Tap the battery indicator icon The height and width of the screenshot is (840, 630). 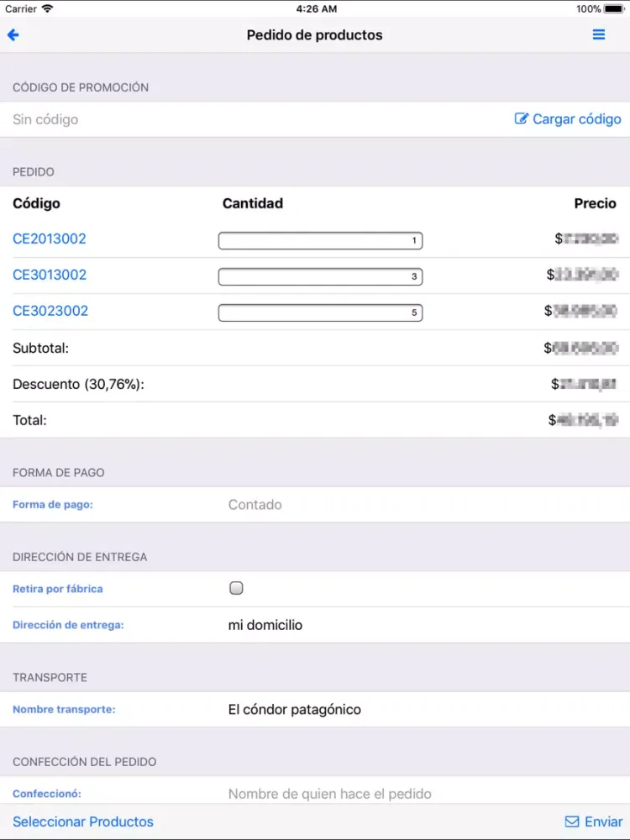[x=614, y=8]
